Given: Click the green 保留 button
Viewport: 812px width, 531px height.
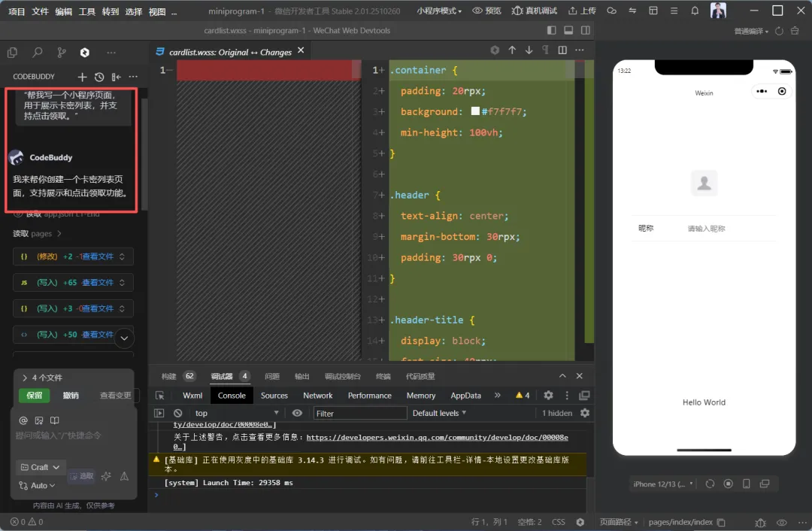Looking at the screenshot, I should [x=35, y=396].
